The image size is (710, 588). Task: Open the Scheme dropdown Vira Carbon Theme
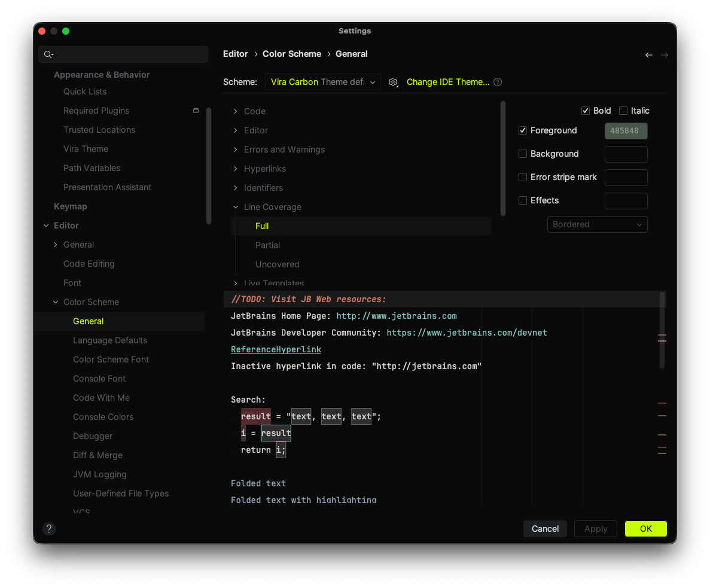click(323, 82)
